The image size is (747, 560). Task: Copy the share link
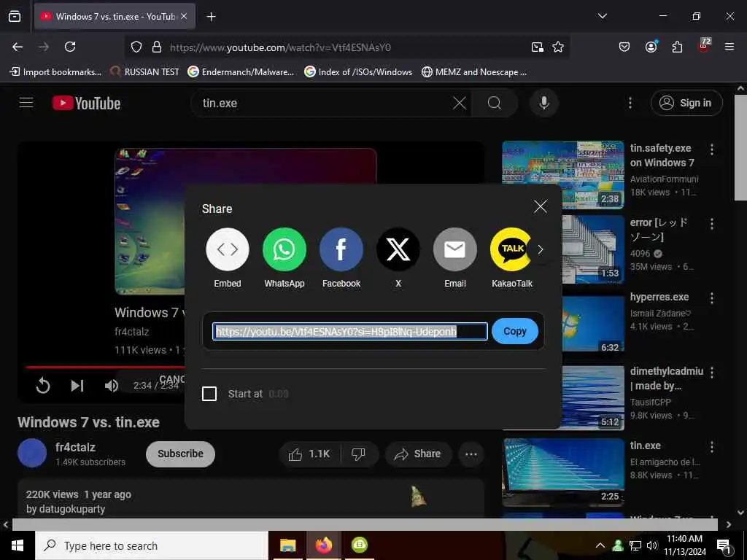(514, 331)
